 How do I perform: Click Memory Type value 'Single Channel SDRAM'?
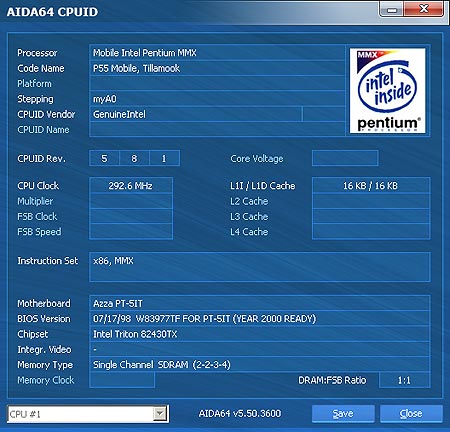click(x=162, y=365)
